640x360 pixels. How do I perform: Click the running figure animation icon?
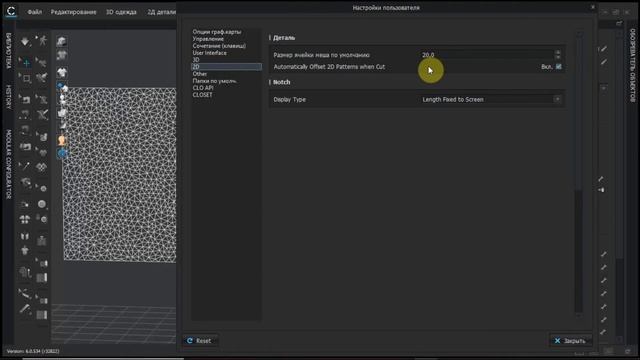click(42, 40)
